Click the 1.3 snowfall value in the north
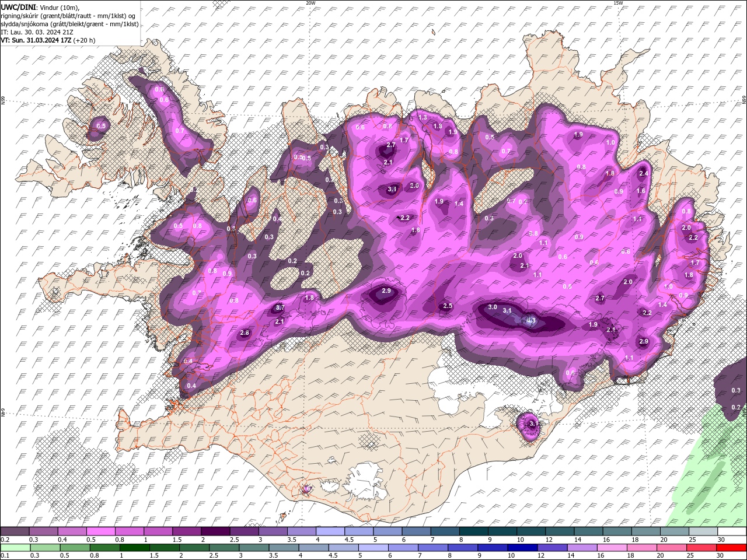747x560 pixels. click(x=423, y=117)
